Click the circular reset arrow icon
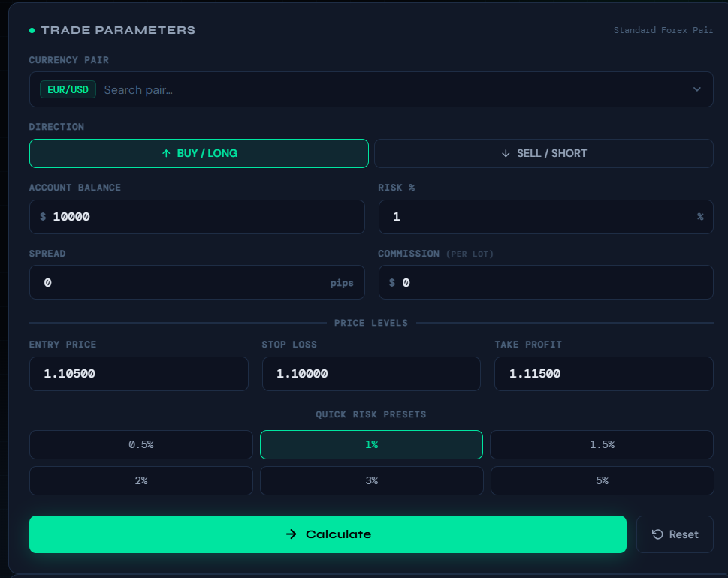The height and width of the screenshot is (578, 728). click(x=657, y=534)
